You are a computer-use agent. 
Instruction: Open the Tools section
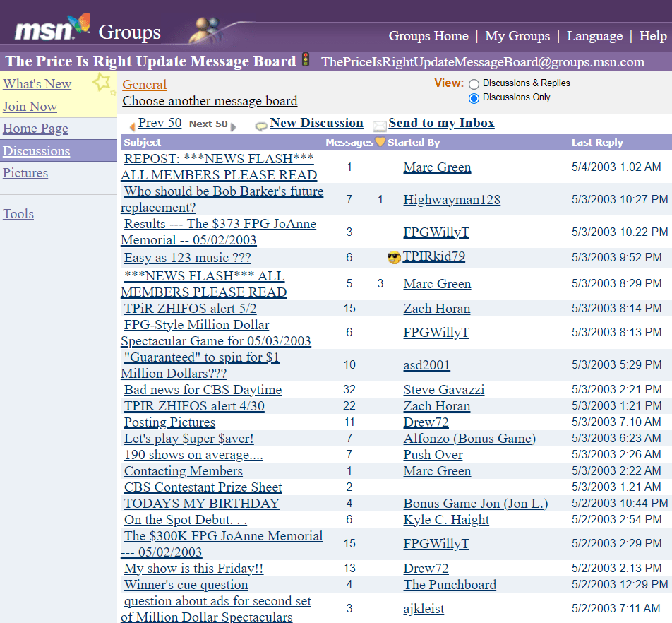[x=18, y=214]
